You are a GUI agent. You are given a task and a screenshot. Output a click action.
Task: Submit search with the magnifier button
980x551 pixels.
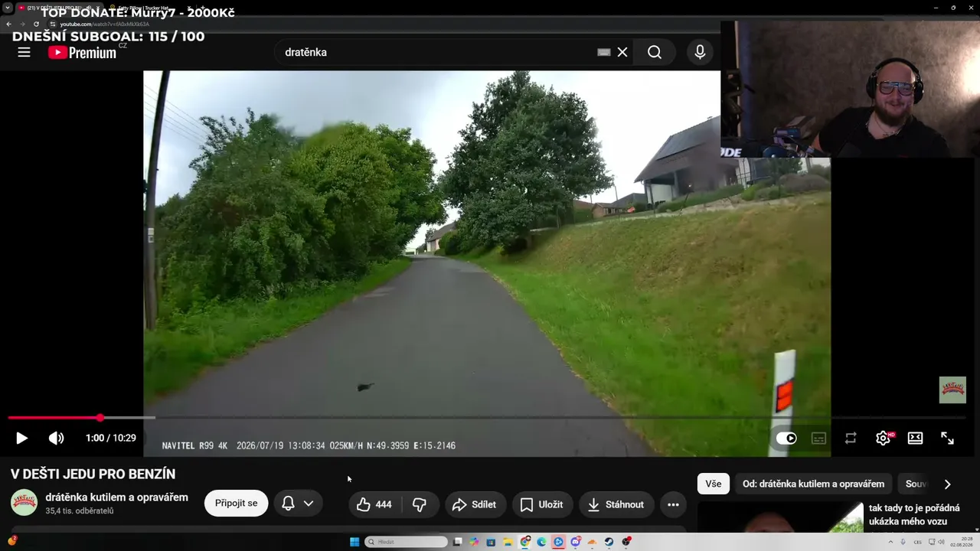[x=655, y=52]
